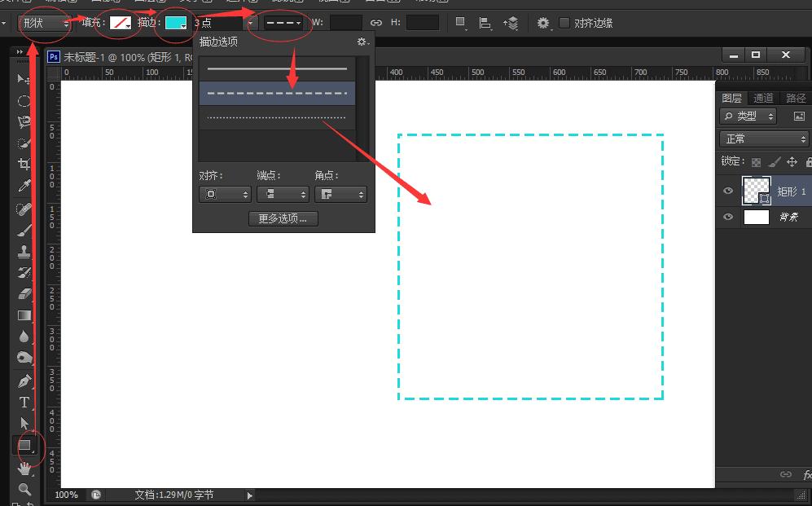
Task: Enable the 对齐边缘 checkbox
Action: point(564,23)
